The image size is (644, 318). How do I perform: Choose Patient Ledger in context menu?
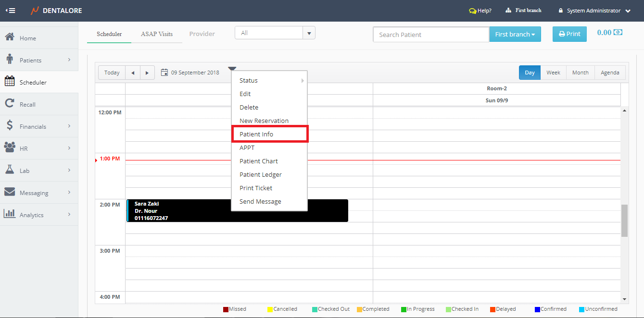coord(261,175)
